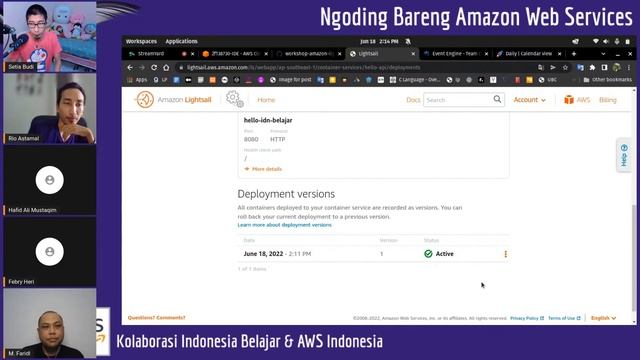The image size is (640, 360).
Task: Open Lightsail settings gear icon
Action: [235, 99]
